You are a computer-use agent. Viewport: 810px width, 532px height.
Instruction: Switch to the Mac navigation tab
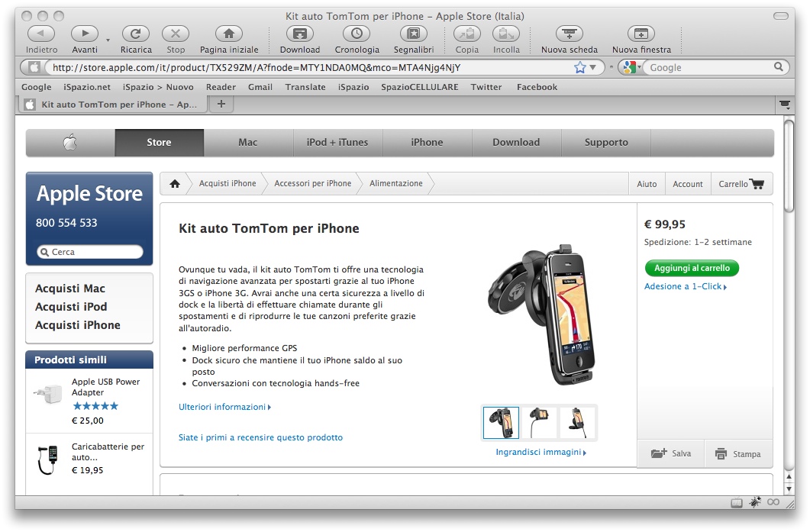[248, 143]
